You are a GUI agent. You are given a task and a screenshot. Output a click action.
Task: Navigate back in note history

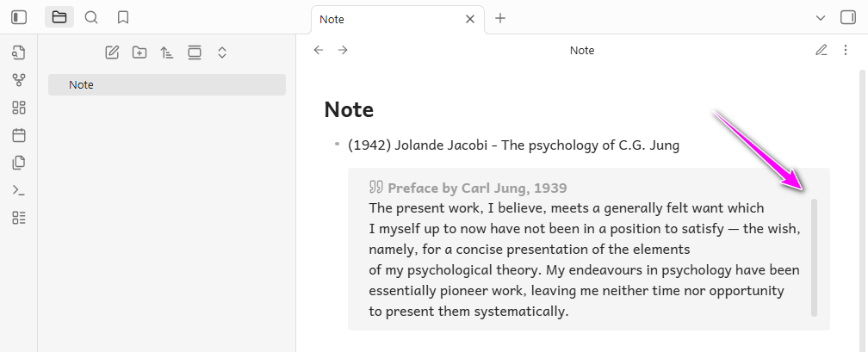[319, 50]
